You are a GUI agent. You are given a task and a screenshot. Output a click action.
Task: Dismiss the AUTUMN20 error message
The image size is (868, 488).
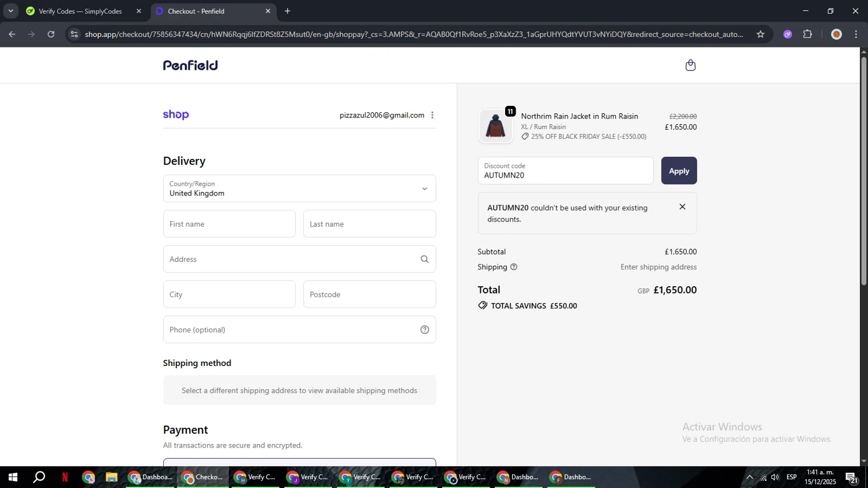click(682, 207)
